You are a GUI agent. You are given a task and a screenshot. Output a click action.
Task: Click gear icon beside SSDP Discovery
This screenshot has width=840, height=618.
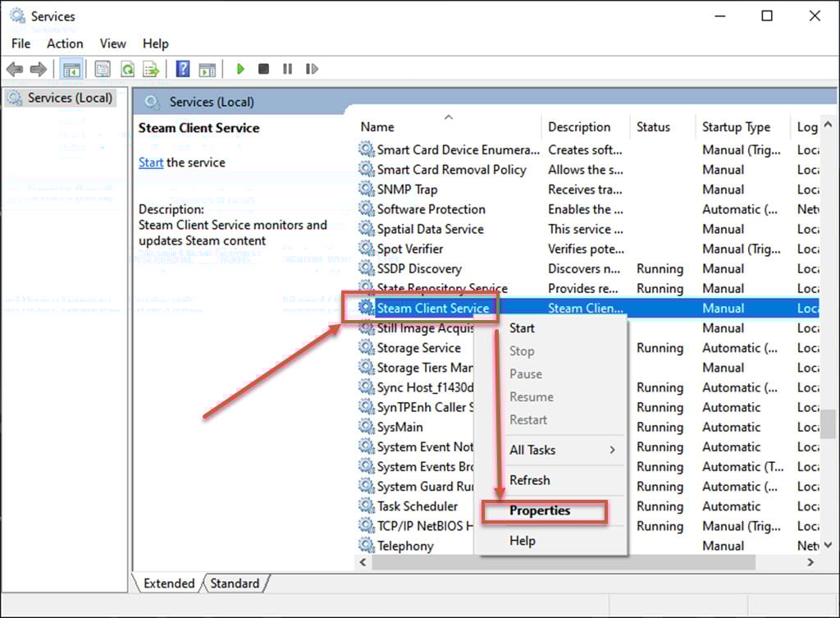click(x=367, y=268)
